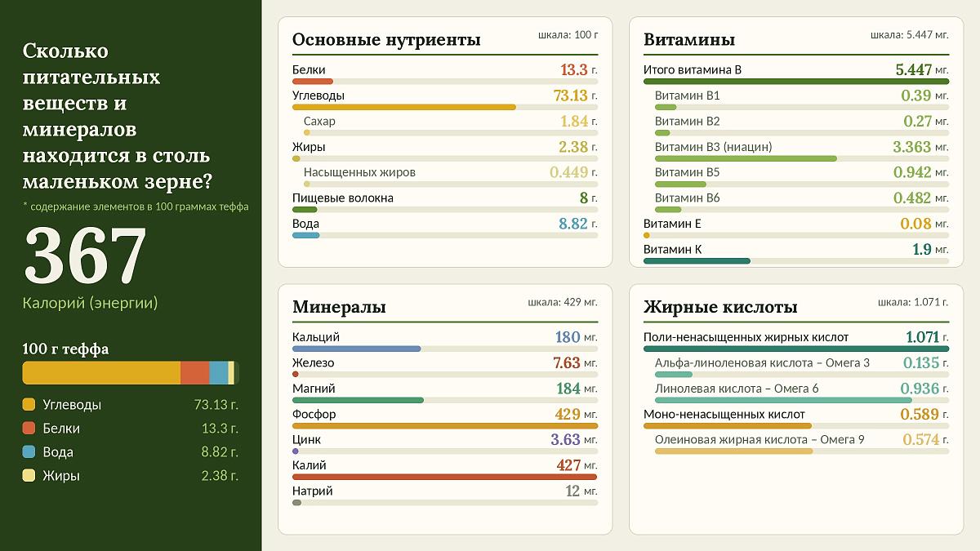This screenshot has width=980, height=551.
Task: Click the 7.63 value for Железо
Action: click(x=567, y=363)
